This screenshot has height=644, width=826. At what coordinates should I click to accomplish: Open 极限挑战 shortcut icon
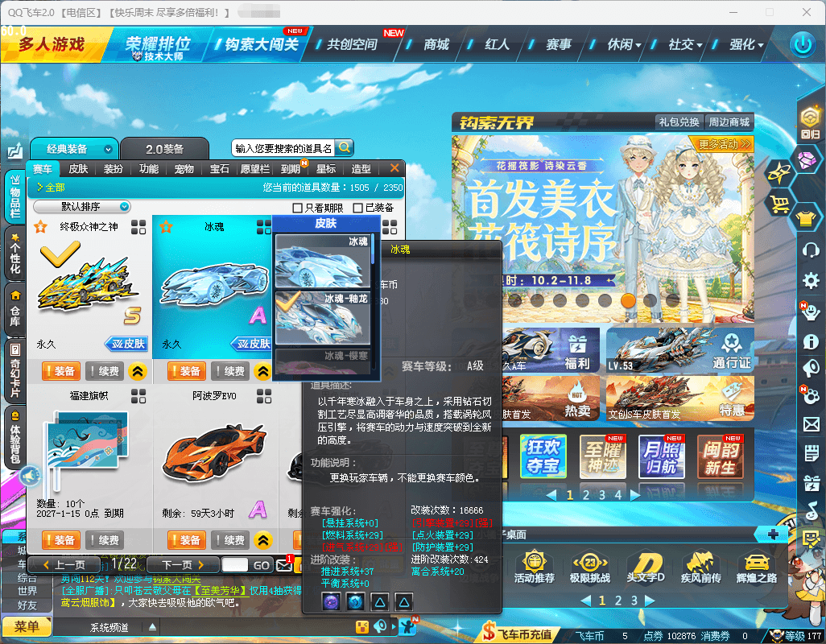coord(589,566)
